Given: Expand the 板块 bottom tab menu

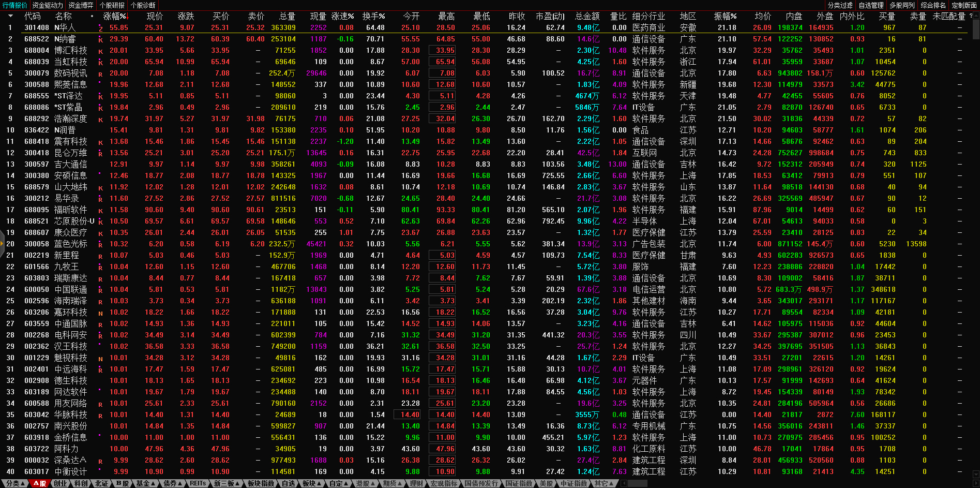Looking at the screenshot, I should tap(311, 483).
